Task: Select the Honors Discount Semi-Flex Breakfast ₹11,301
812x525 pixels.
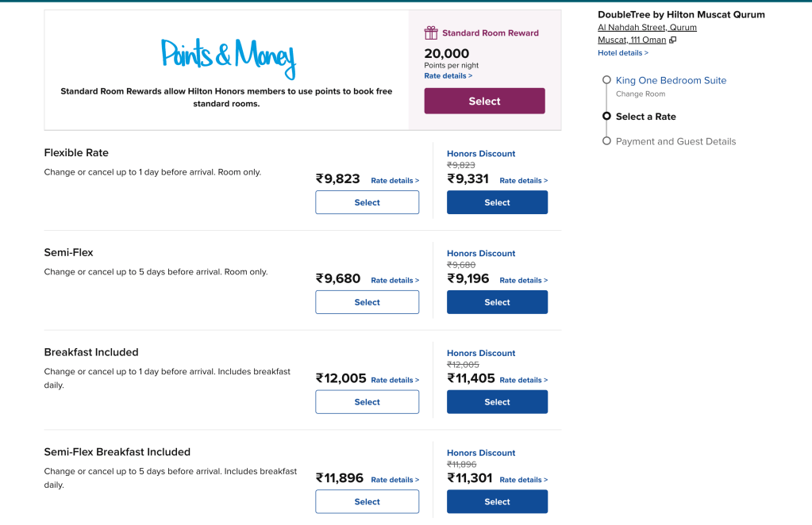Action: point(497,501)
